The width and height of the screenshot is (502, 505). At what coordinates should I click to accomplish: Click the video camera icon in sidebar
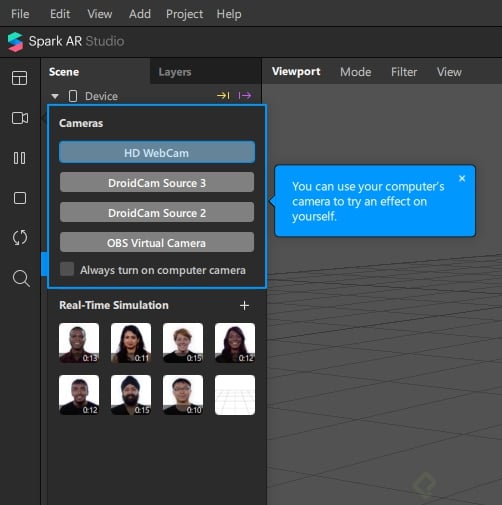point(20,118)
